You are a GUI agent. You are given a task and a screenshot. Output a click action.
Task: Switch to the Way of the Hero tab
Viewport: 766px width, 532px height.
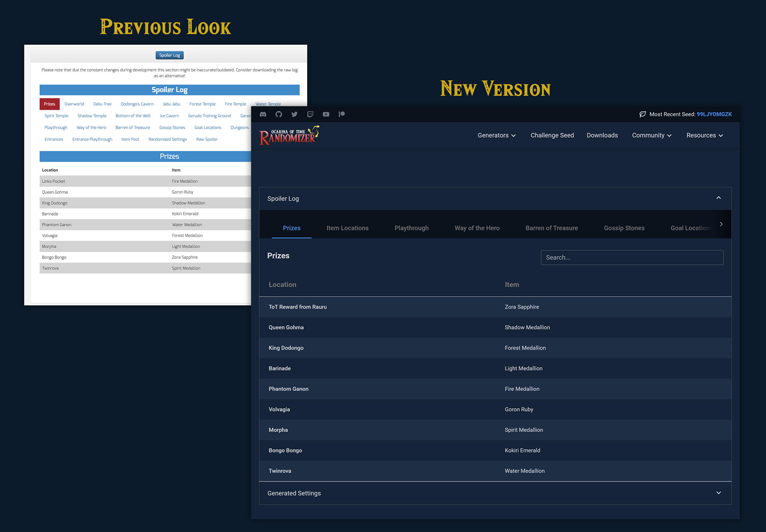477,228
